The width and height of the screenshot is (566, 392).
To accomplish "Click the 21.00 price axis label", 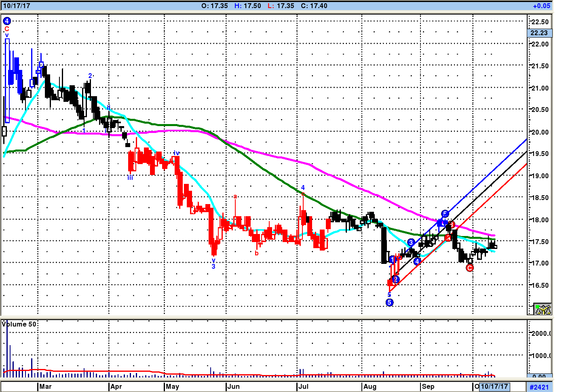I will [540, 88].
